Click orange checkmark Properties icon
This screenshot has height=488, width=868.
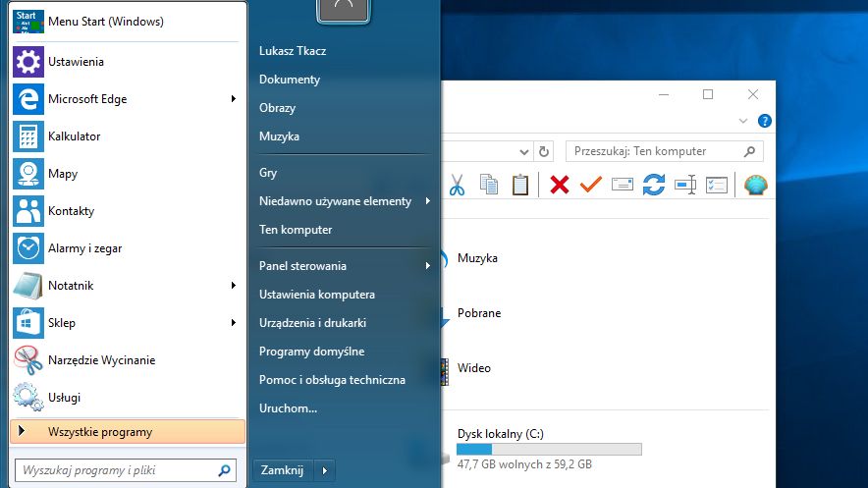(591, 185)
